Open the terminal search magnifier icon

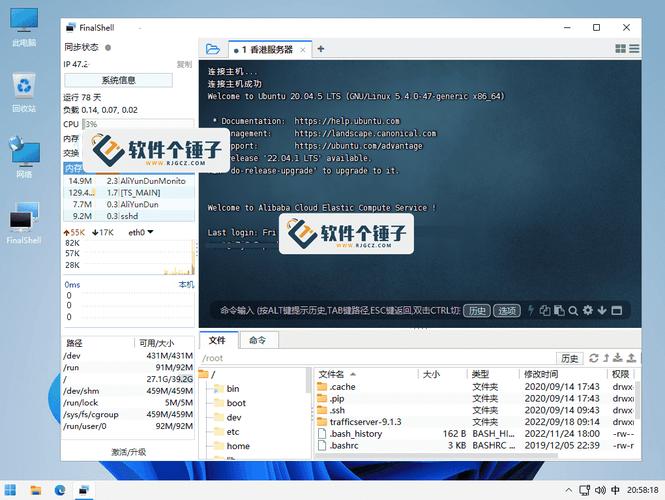click(x=573, y=311)
